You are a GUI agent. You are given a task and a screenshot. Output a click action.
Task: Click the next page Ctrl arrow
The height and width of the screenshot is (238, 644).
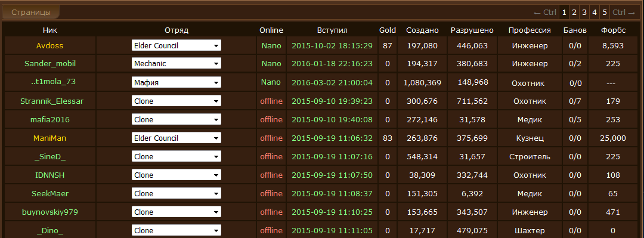pos(624,13)
